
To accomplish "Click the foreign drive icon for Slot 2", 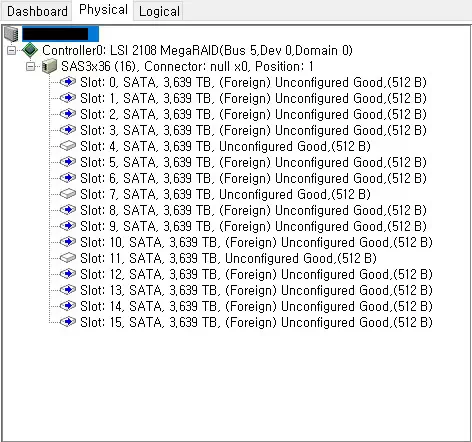I will coord(68,114).
